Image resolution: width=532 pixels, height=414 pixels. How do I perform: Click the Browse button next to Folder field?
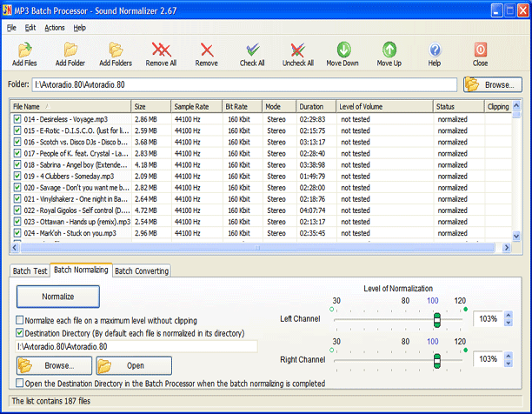[x=493, y=84]
